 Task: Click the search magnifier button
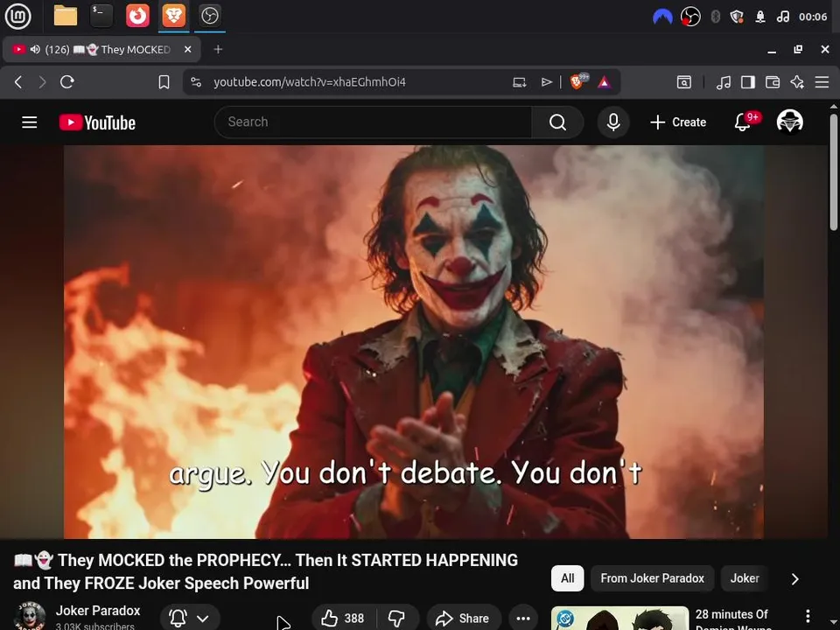pos(557,122)
